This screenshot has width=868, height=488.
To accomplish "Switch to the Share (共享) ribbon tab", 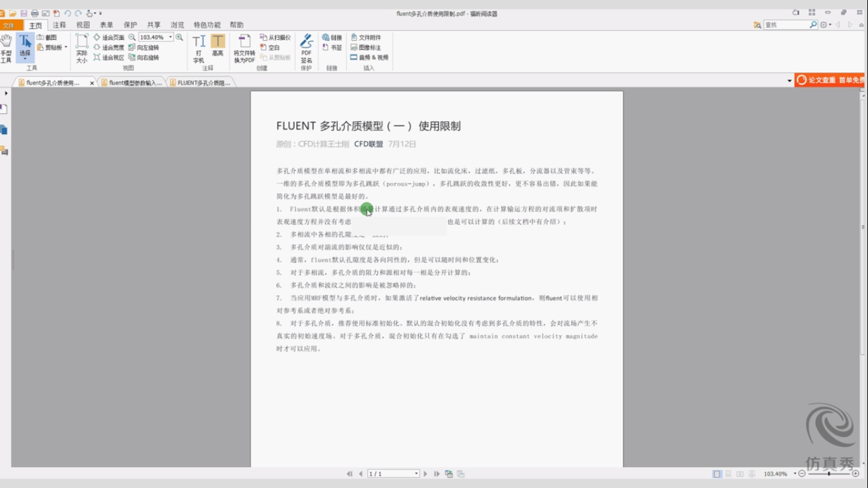I will point(154,25).
